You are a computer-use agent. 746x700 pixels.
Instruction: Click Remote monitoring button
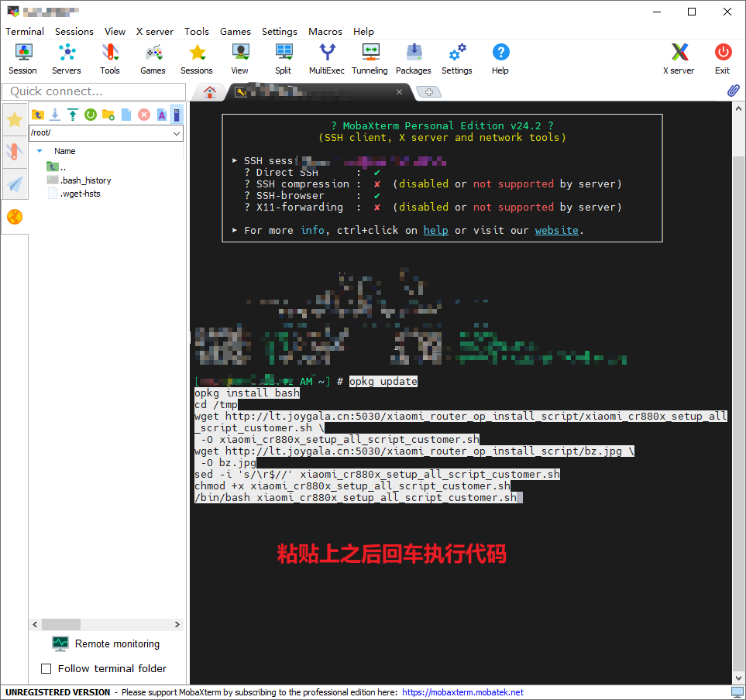tap(106, 643)
